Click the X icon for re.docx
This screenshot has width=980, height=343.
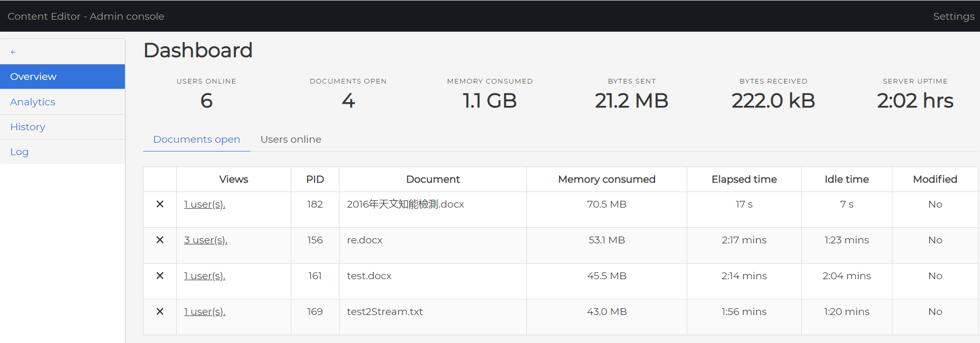coord(160,240)
